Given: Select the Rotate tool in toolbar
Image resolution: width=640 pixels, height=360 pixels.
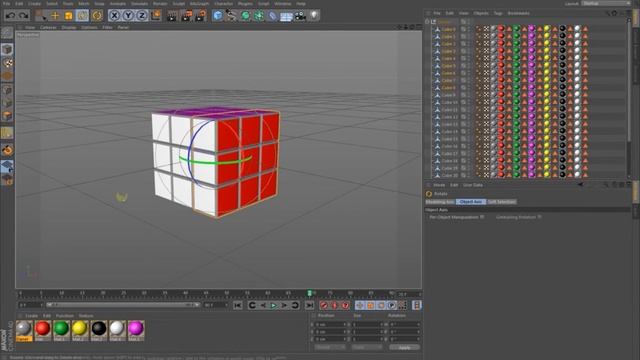Looking at the screenshot, I should (x=82, y=16).
